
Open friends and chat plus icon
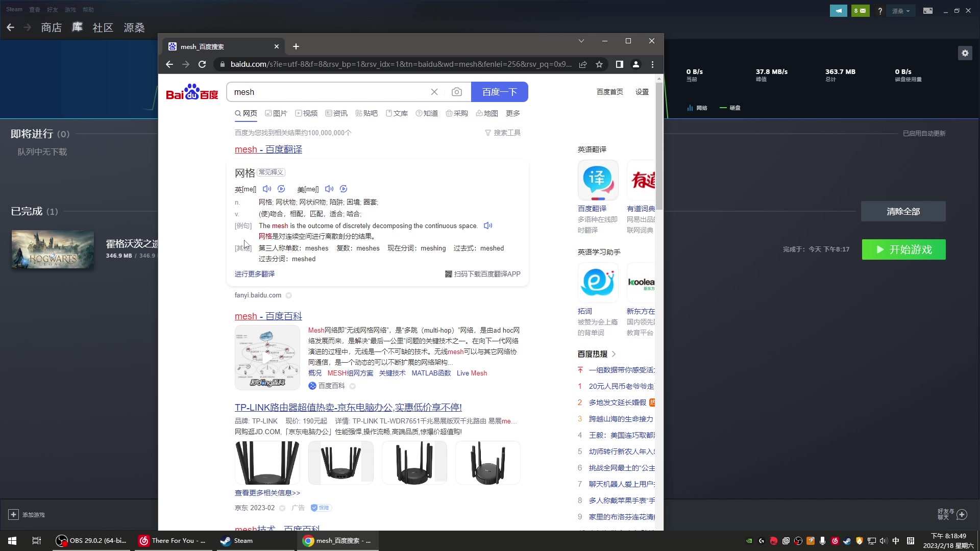[962, 515]
